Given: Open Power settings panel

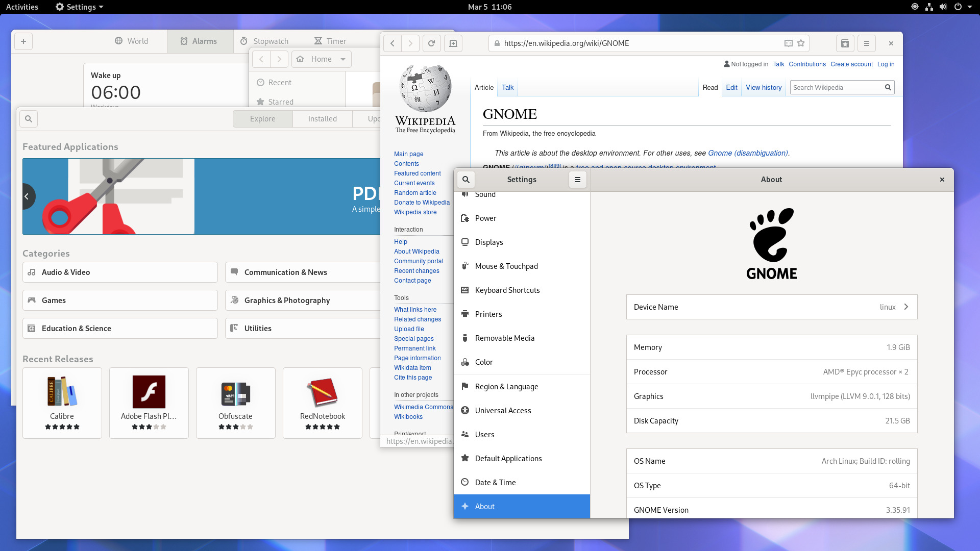Looking at the screenshot, I should click(x=522, y=218).
